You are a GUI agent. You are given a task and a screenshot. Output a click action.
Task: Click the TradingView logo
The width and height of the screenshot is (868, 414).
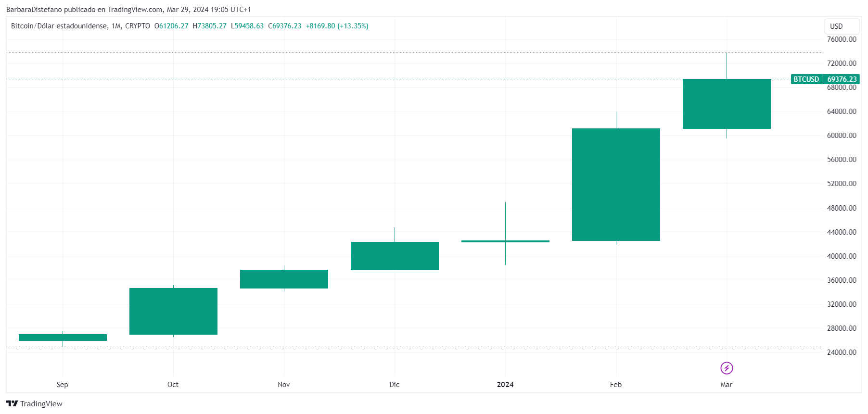tap(34, 404)
